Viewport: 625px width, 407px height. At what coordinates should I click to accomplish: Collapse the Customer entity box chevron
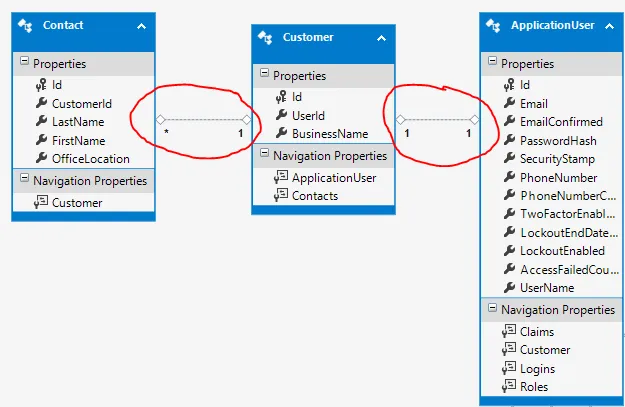(x=381, y=38)
